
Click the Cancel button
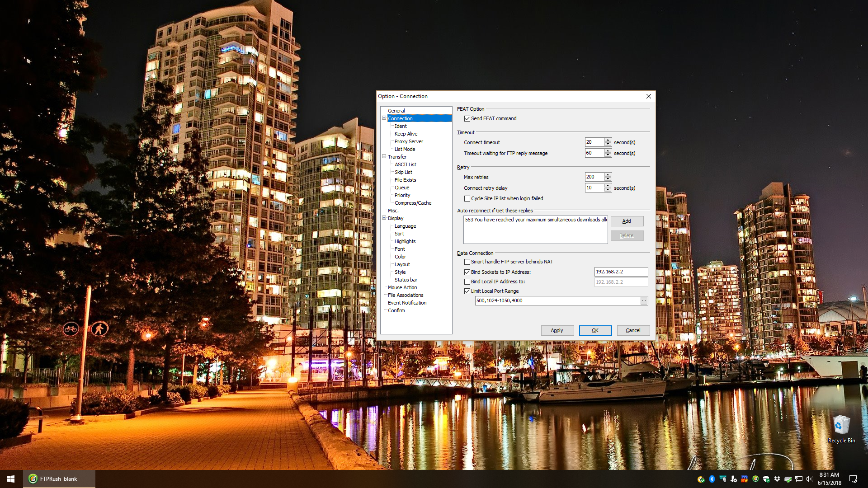click(x=633, y=331)
